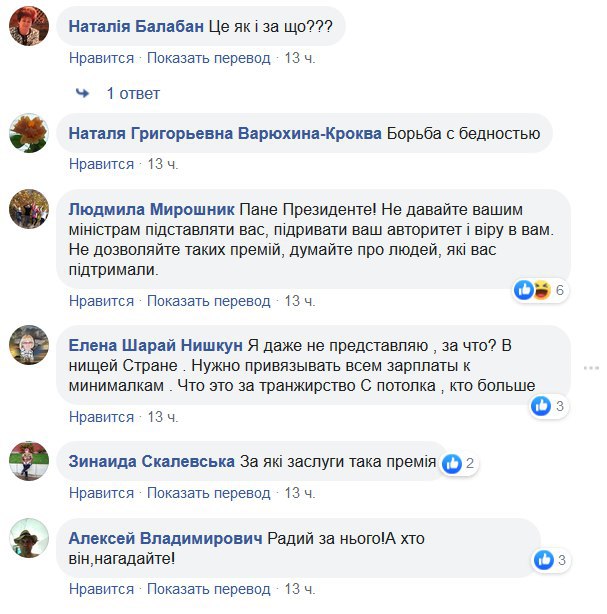The height and width of the screenshot is (614, 607).
Task: Show likes on Алексей Владимирович's comment
Action: pyautogui.click(x=550, y=559)
